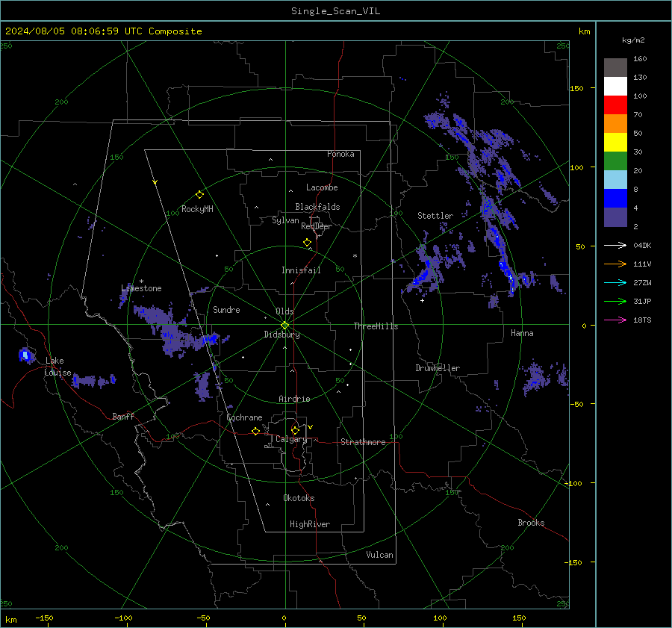The image size is (672, 628).
Task: Click the kg/m2 unit label
Action: [x=633, y=40]
